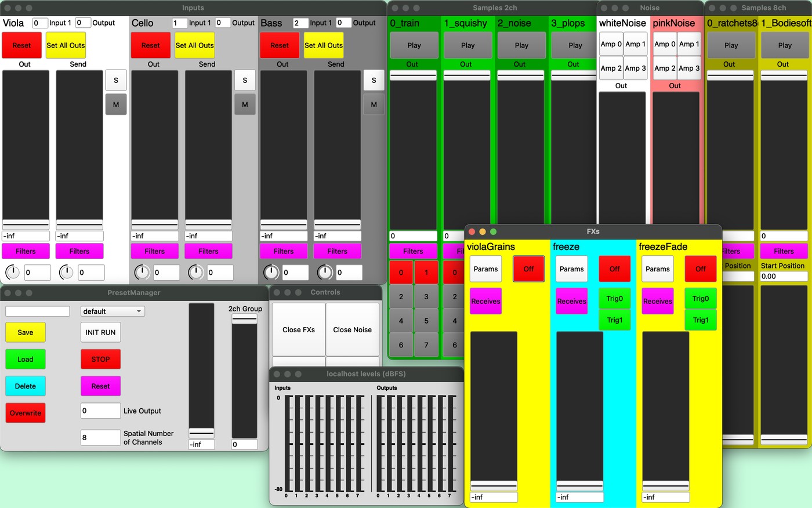The width and height of the screenshot is (812, 508).
Task: Toggle whiteNoise Amp 0
Action: (x=611, y=44)
